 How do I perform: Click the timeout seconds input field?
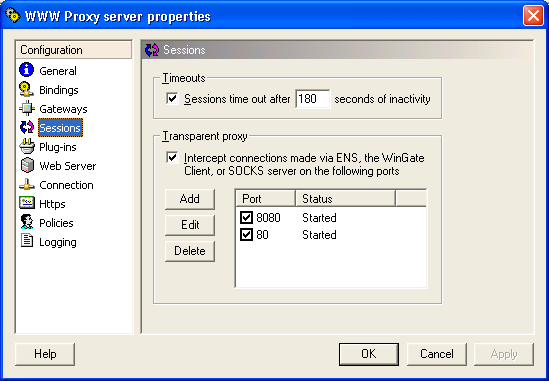point(313,99)
